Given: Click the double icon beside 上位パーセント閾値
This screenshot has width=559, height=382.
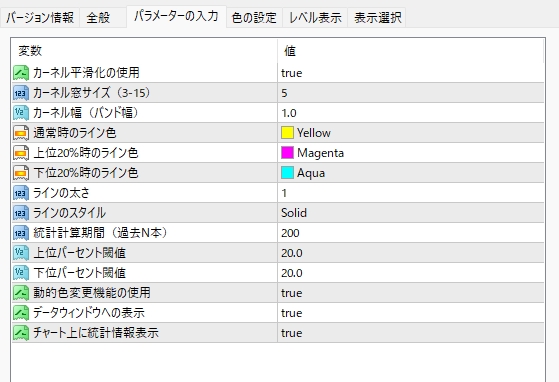Looking at the screenshot, I should pyautogui.click(x=21, y=253).
